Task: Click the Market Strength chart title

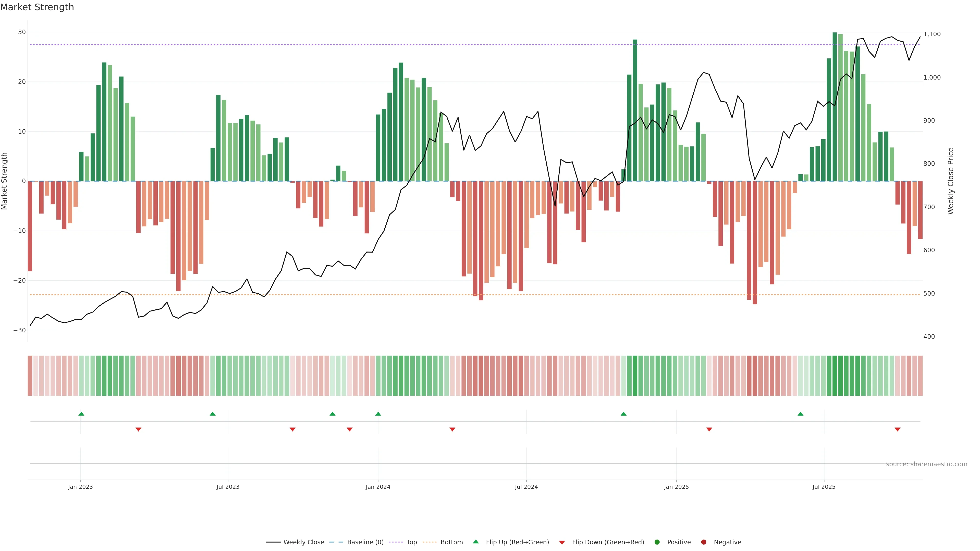Action: pos(37,7)
